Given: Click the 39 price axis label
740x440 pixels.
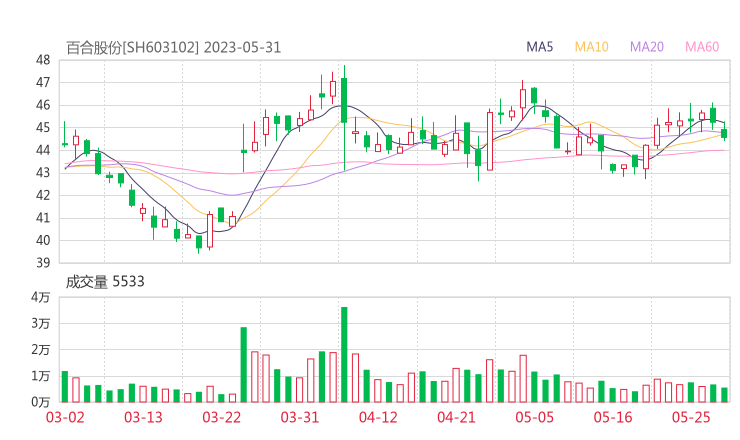Looking at the screenshot, I should (x=43, y=263).
